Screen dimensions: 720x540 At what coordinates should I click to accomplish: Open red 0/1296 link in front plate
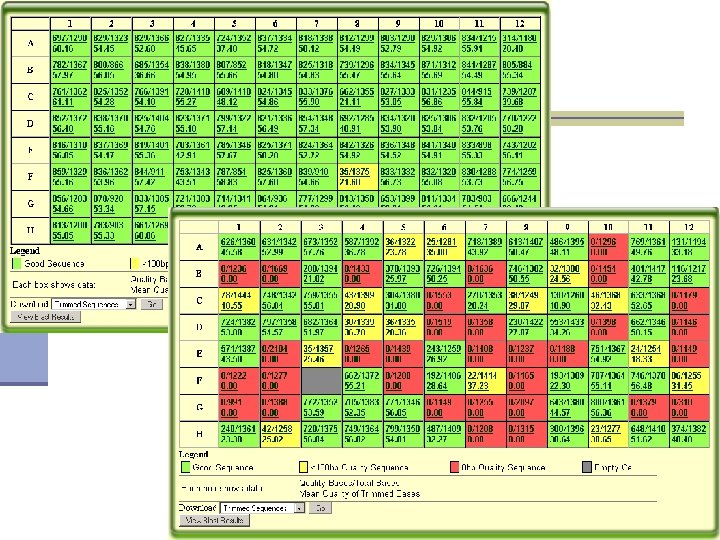604,242
